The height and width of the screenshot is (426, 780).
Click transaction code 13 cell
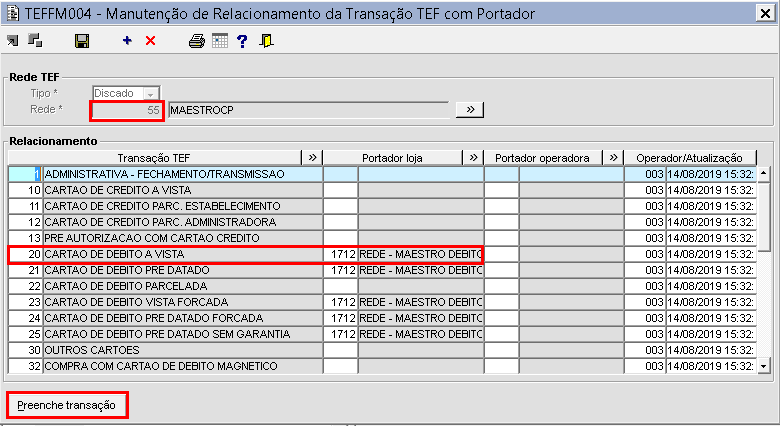tap(25, 238)
